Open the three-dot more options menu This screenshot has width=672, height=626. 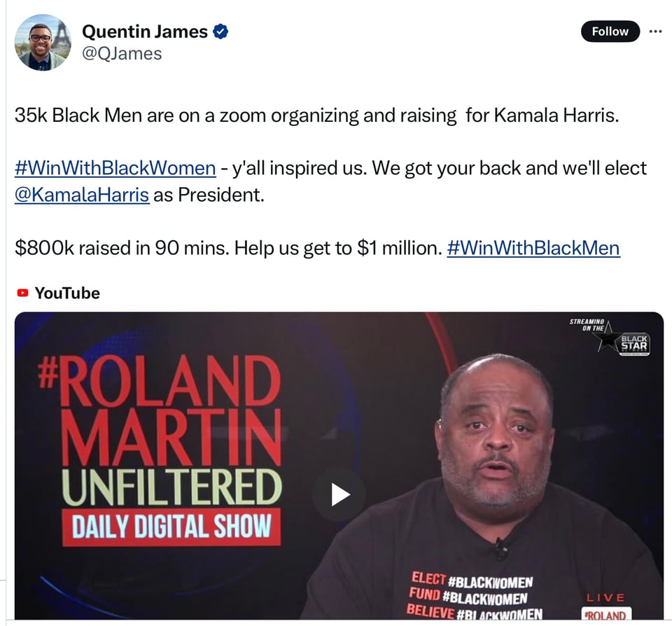(x=655, y=32)
